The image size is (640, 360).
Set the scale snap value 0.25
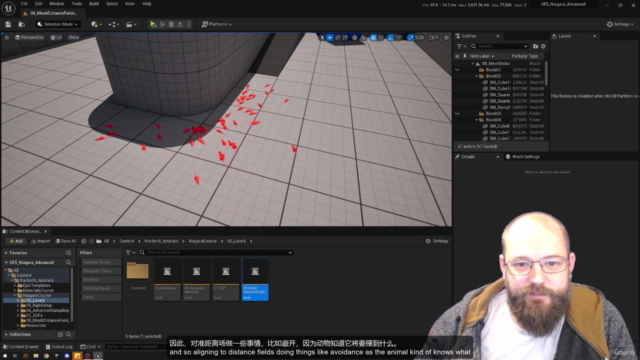420,38
